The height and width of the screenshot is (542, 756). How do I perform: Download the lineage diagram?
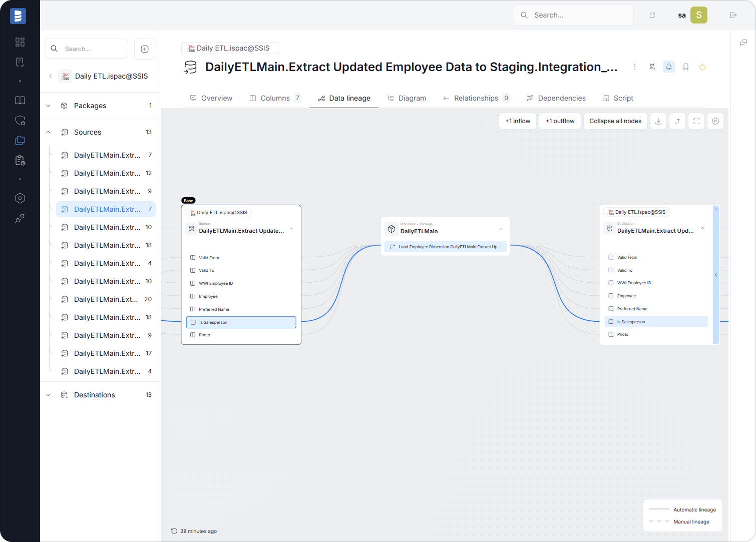click(x=658, y=121)
